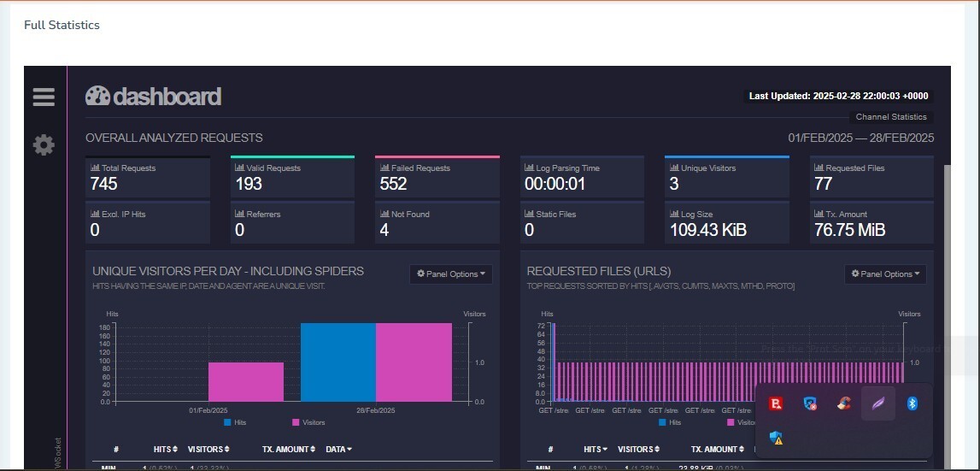The image size is (980, 471).
Task: Click the # column header in Unique Visitors table
Action: coord(116,449)
